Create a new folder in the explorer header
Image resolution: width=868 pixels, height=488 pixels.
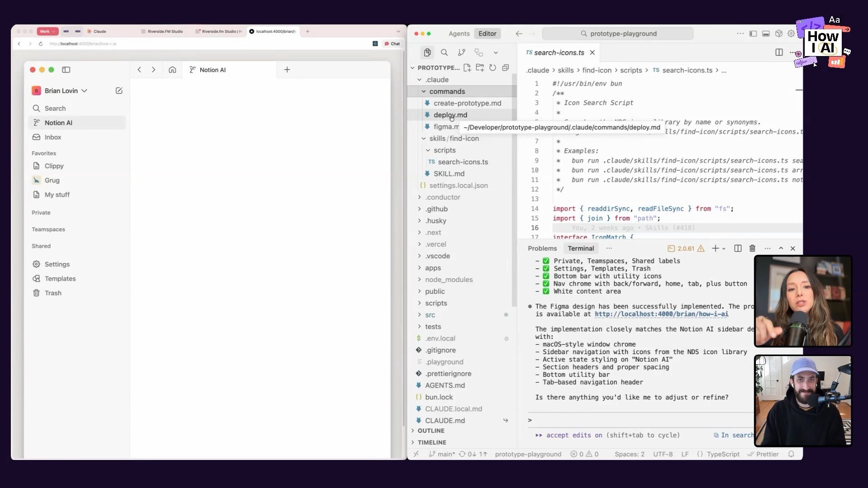click(480, 68)
